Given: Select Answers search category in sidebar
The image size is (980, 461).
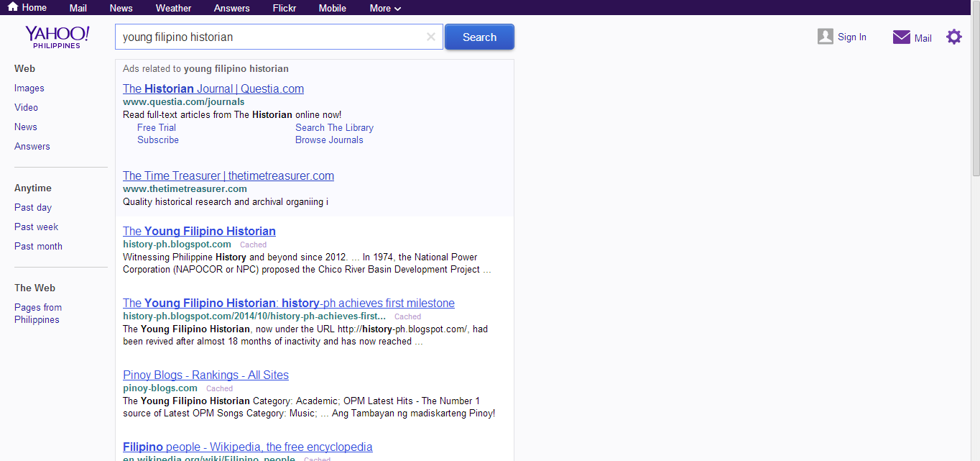Looking at the screenshot, I should click(x=32, y=146).
